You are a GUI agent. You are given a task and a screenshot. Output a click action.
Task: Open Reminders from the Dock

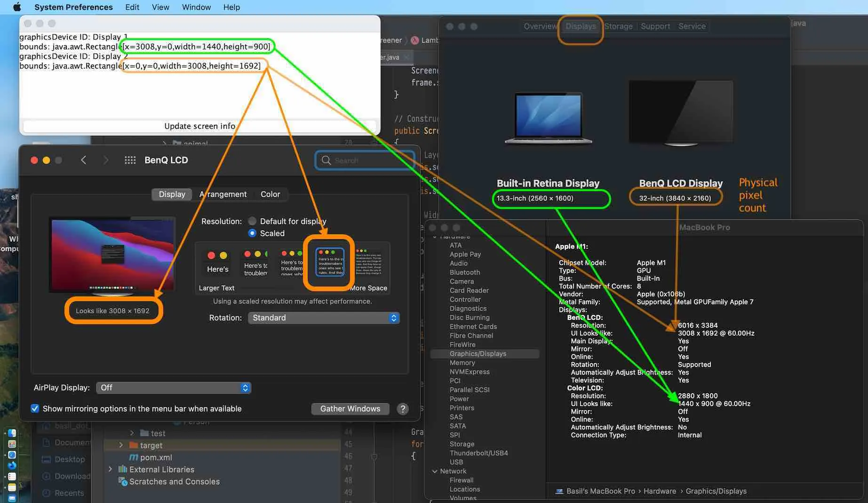click(x=12, y=476)
